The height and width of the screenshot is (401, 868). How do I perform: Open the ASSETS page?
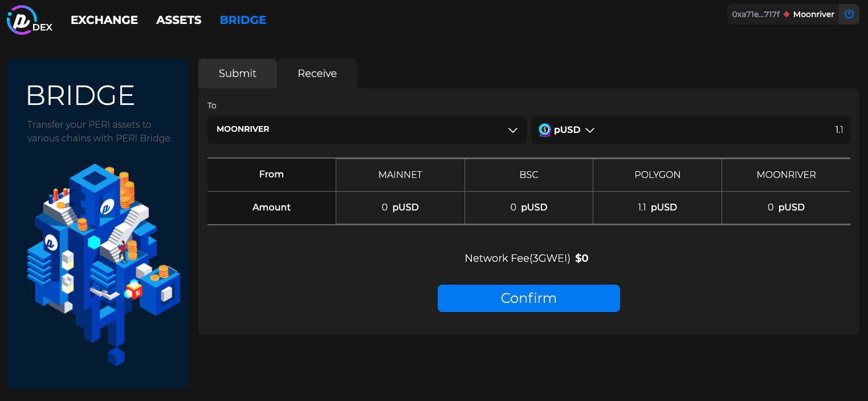coord(179,20)
